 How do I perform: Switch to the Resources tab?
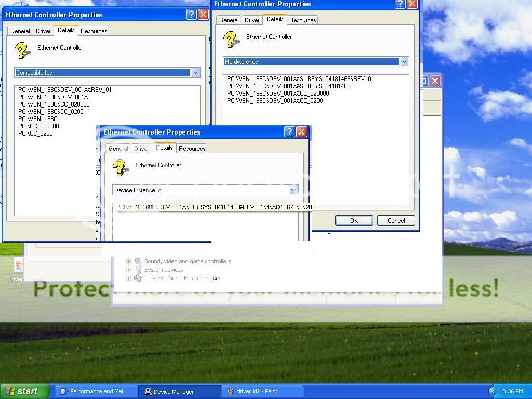coord(192,148)
